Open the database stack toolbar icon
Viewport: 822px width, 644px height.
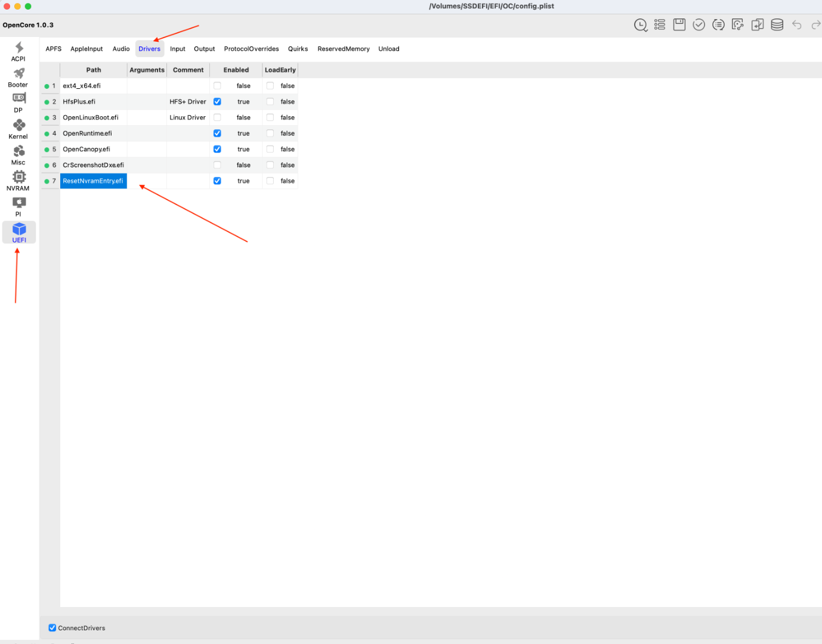coord(777,24)
